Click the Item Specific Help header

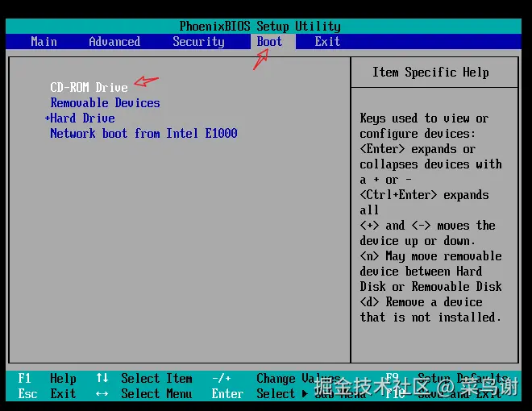[x=431, y=72]
